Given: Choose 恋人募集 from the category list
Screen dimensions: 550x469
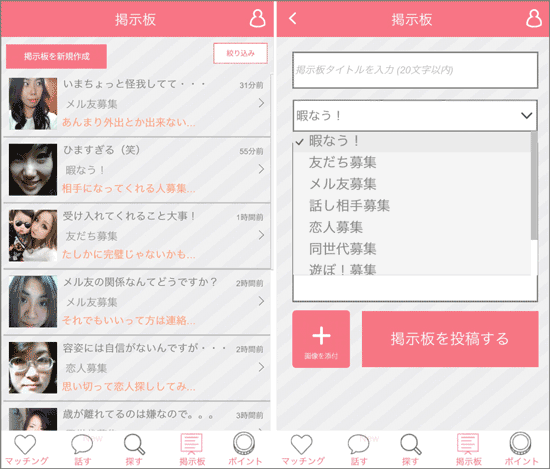Looking at the screenshot, I should 336,227.
